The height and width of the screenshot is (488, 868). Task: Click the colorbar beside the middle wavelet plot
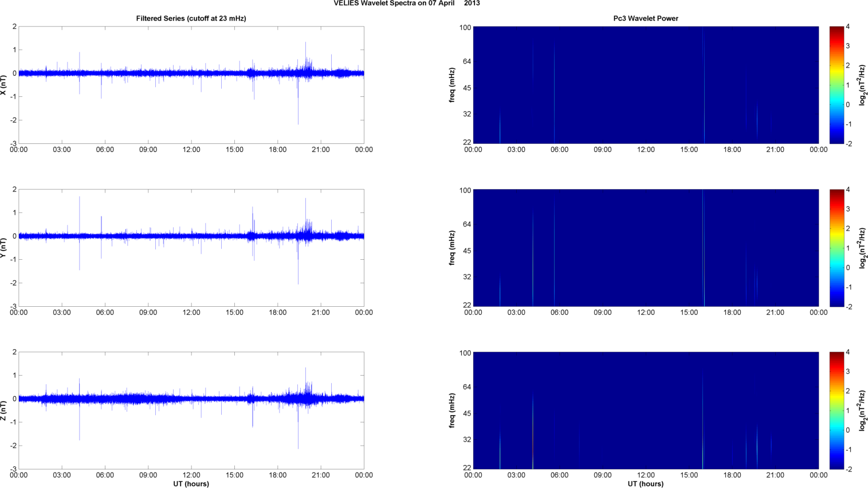tap(836, 248)
